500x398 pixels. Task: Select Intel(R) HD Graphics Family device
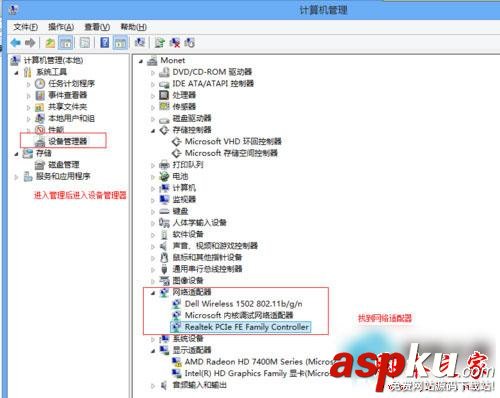click(x=258, y=373)
